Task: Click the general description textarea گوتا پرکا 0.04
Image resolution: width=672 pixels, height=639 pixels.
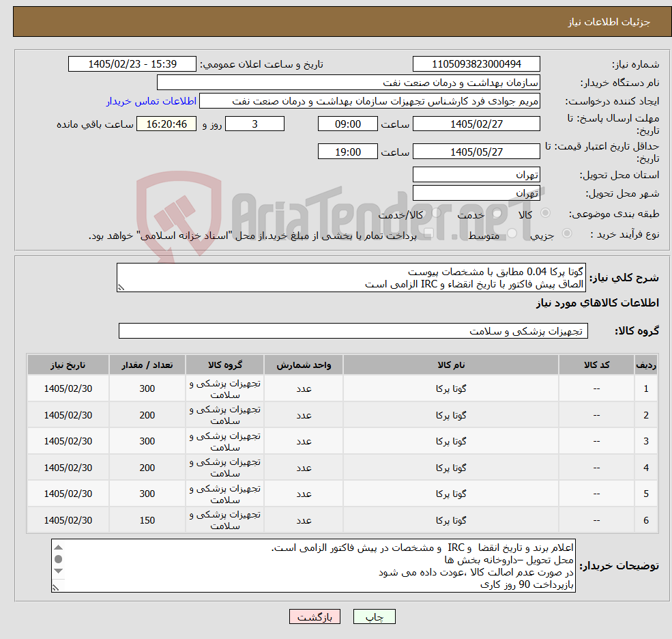Action: tap(351, 277)
